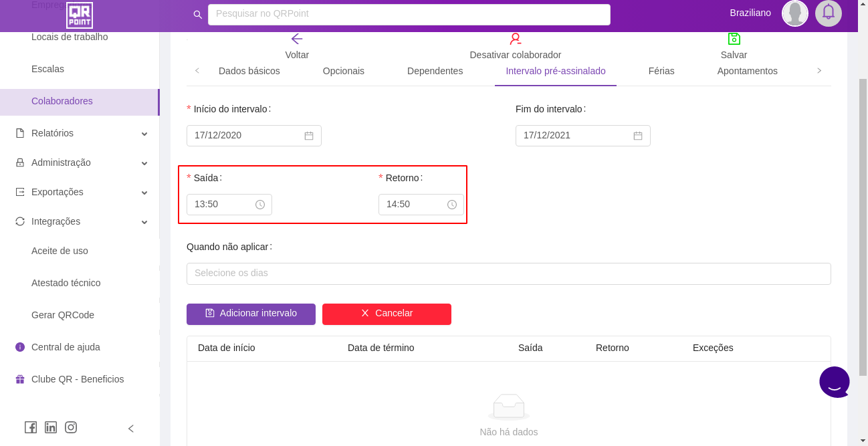
Task: Expand the Relatórios menu
Action: (80, 133)
